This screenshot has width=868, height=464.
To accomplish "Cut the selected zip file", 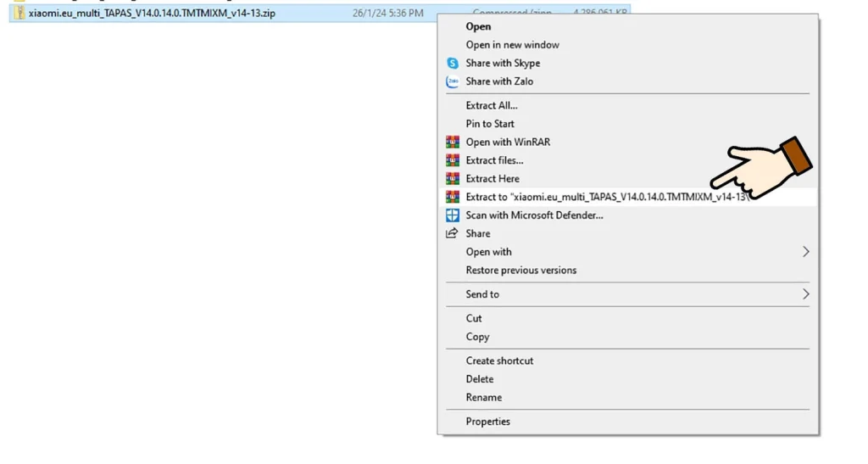I will tap(474, 319).
